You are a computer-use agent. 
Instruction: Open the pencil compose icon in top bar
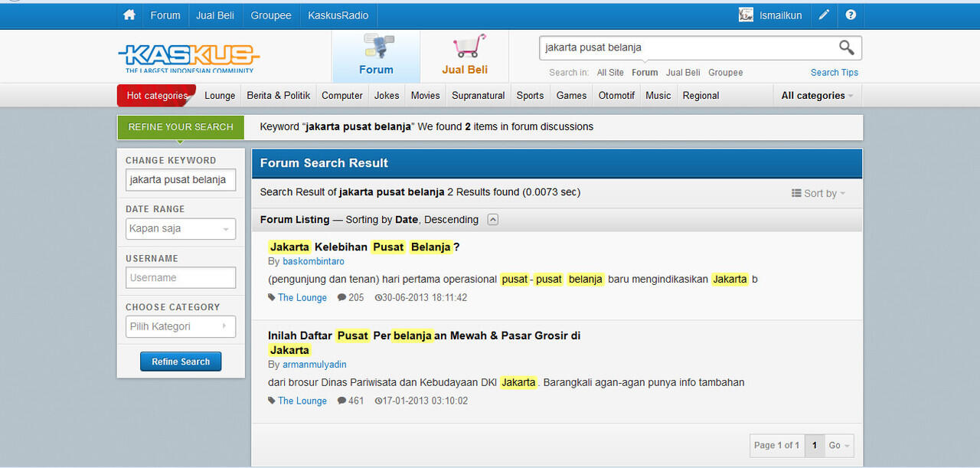(x=824, y=15)
